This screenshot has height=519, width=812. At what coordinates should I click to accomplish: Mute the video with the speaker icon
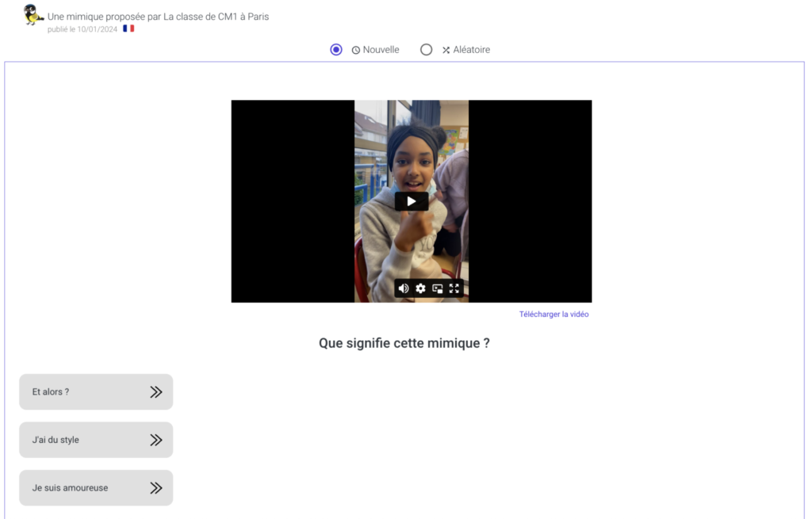click(404, 288)
